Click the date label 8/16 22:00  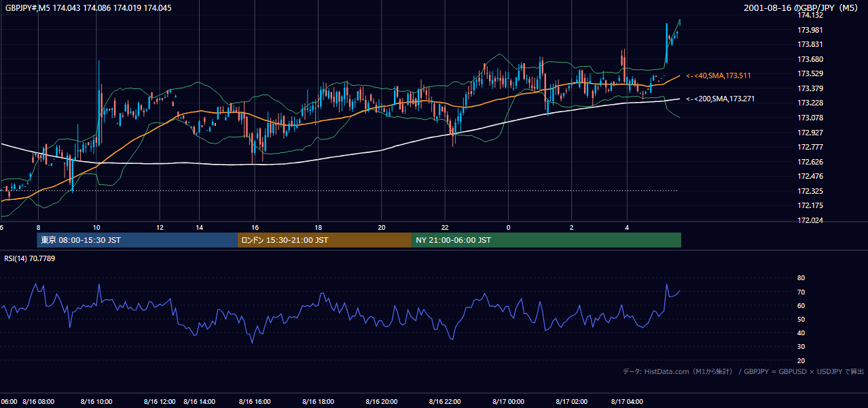point(445,402)
